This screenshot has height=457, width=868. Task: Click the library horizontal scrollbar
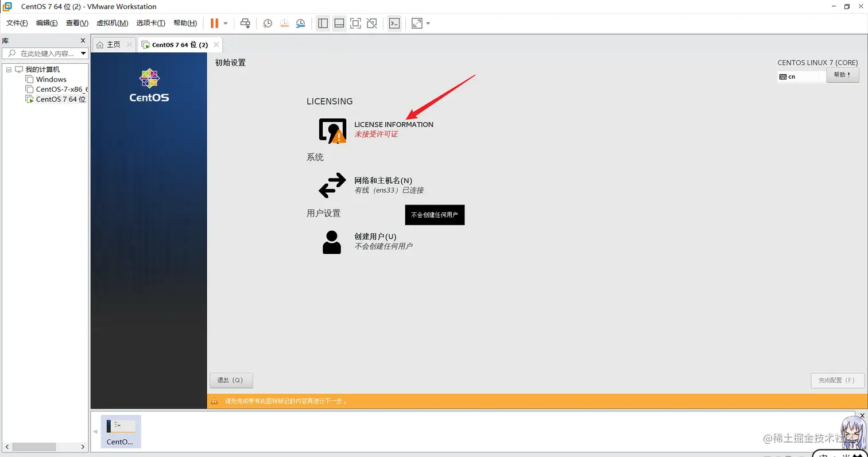pyautogui.click(x=34, y=447)
